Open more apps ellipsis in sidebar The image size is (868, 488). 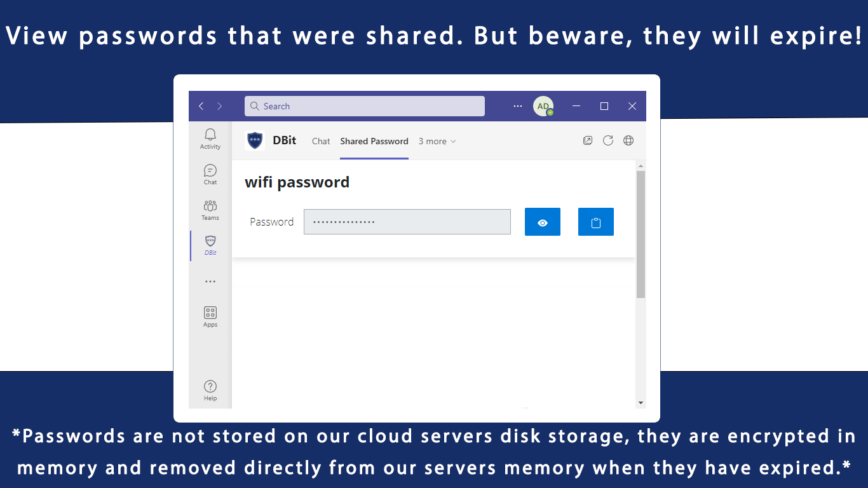210,281
